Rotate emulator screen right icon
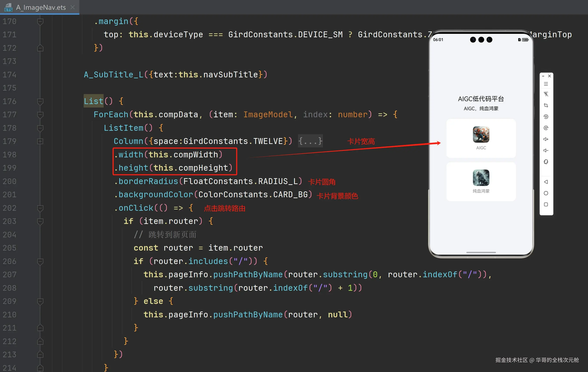This screenshot has width=588, height=372. click(x=546, y=128)
